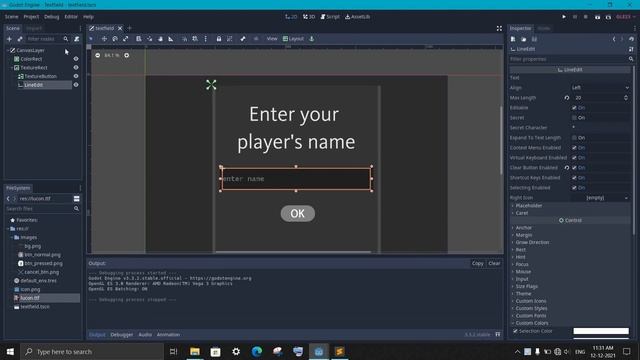Toggle visibility of TextureRect node
The height and width of the screenshot is (360, 640).
tap(76, 67)
